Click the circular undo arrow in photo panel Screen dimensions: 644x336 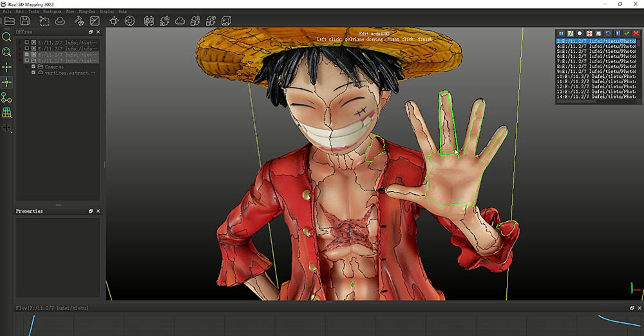point(608,34)
